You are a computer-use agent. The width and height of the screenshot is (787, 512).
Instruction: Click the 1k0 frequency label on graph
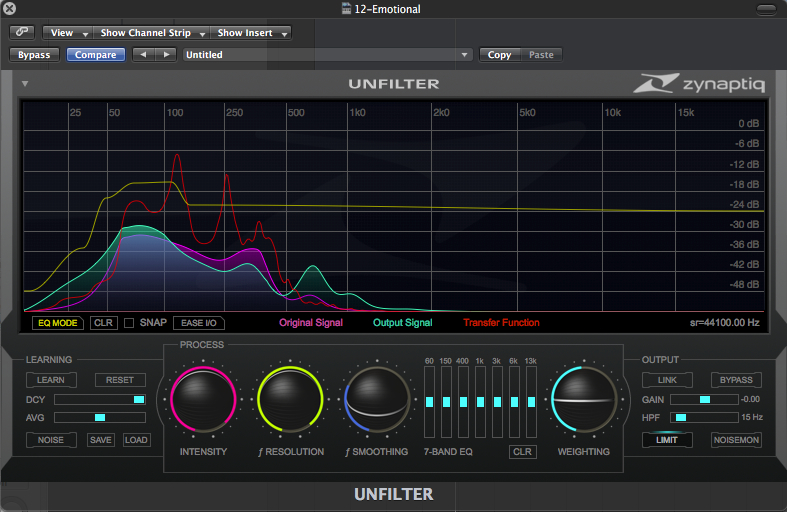pyautogui.click(x=358, y=112)
